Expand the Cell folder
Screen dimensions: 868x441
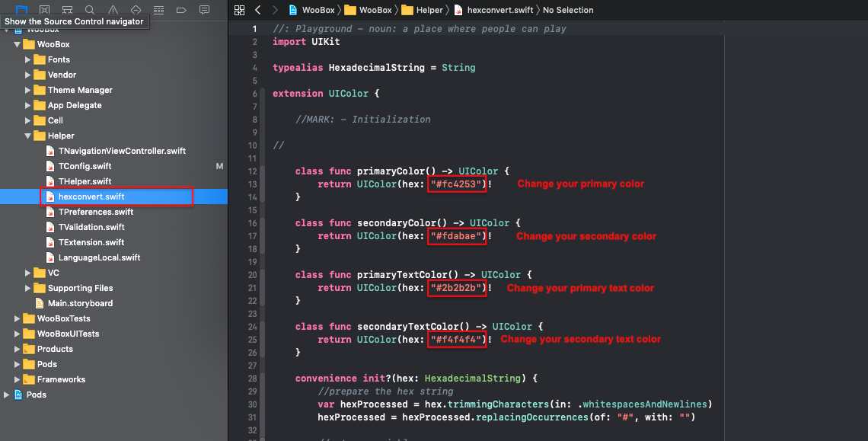pos(27,120)
